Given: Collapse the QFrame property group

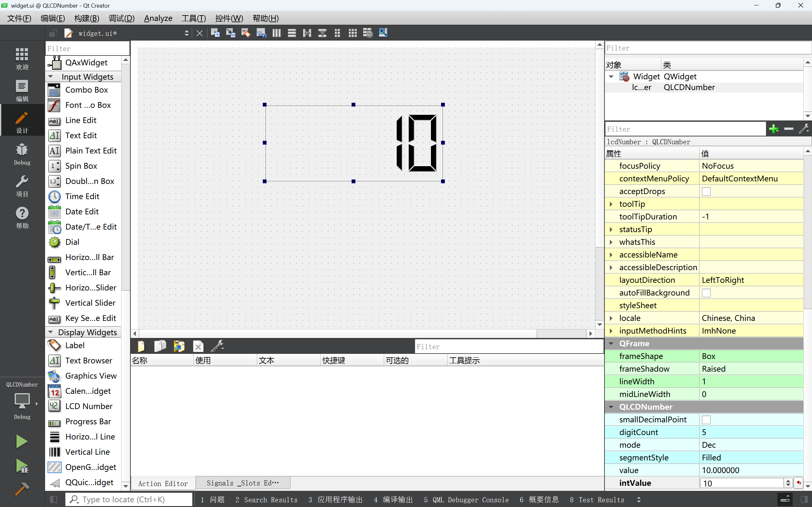Looking at the screenshot, I should pyautogui.click(x=611, y=343).
